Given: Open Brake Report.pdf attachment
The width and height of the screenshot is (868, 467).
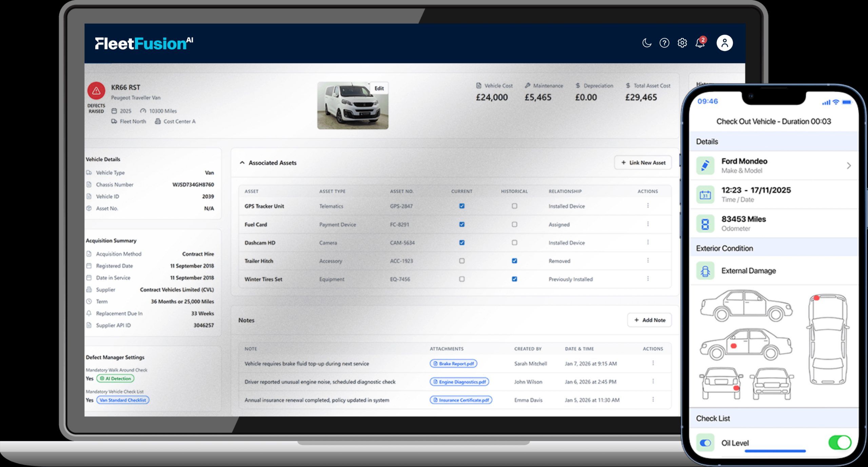Looking at the screenshot, I should click(453, 364).
